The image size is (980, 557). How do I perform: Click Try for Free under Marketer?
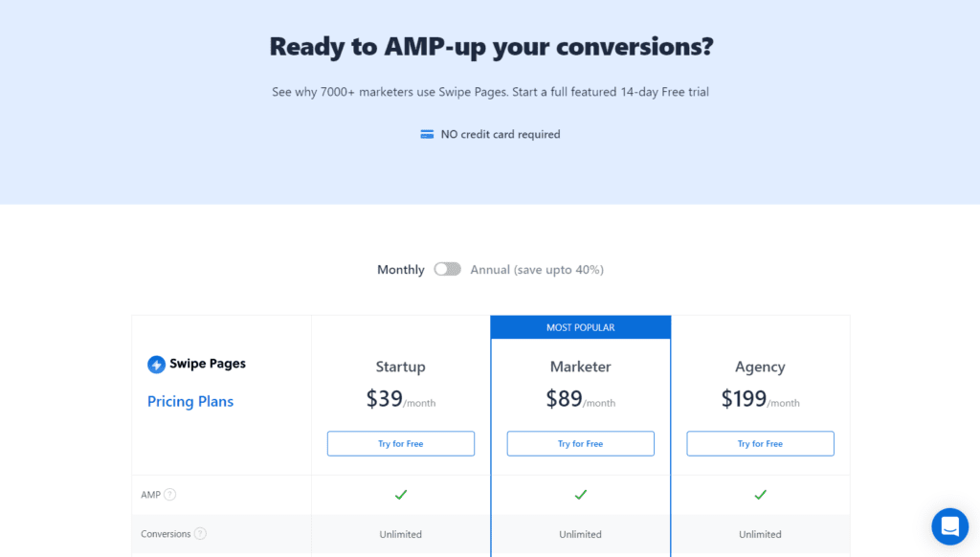(581, 443)
